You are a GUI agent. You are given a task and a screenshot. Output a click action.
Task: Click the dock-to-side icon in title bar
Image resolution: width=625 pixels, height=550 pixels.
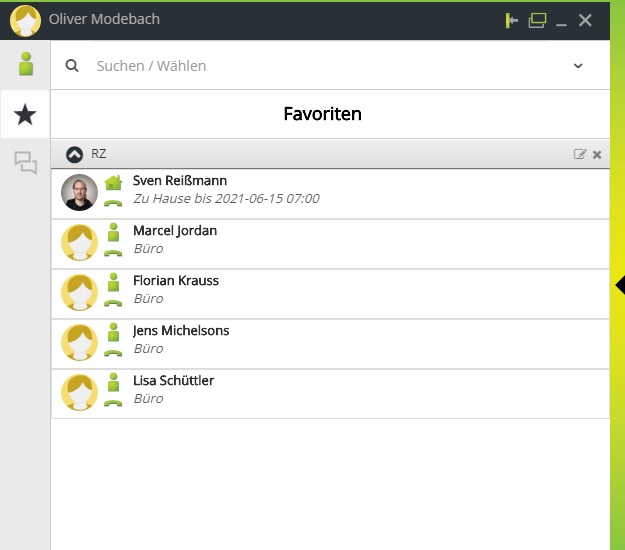tap(513, 20)
